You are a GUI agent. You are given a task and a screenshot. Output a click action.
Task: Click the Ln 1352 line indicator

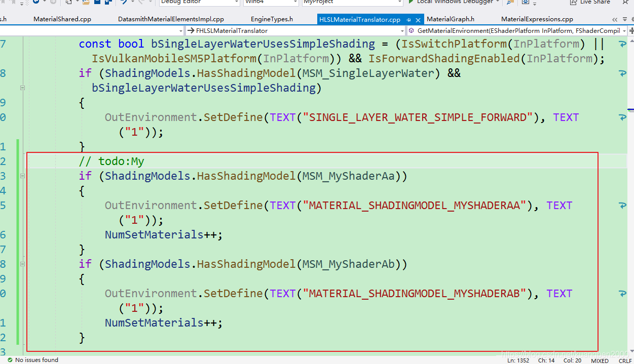click(x=518, y=360)
